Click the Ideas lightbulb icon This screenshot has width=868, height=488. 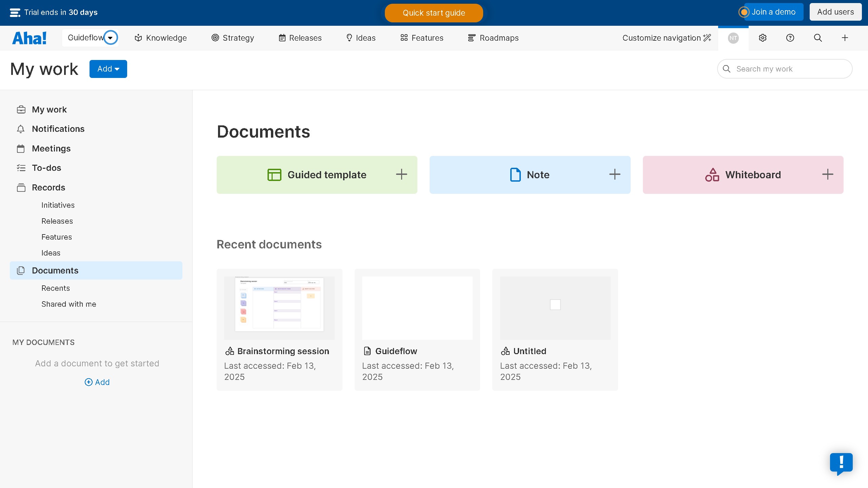point(349,38)
